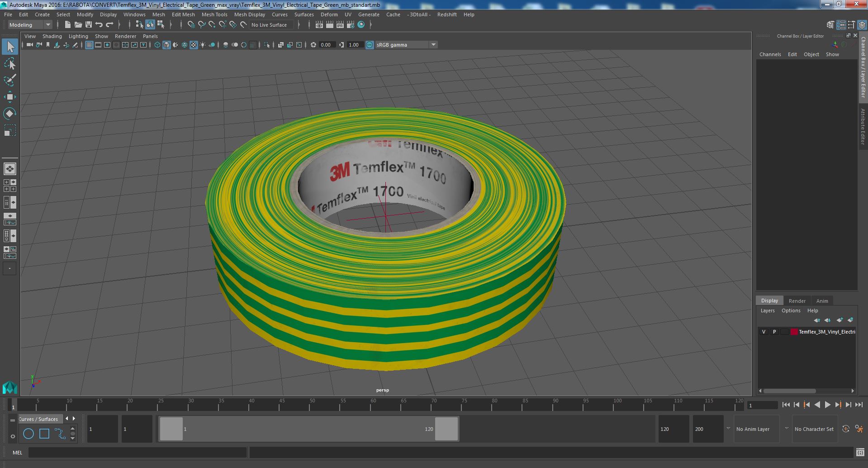Undo the last action with the undo arrow

[99, 25]
